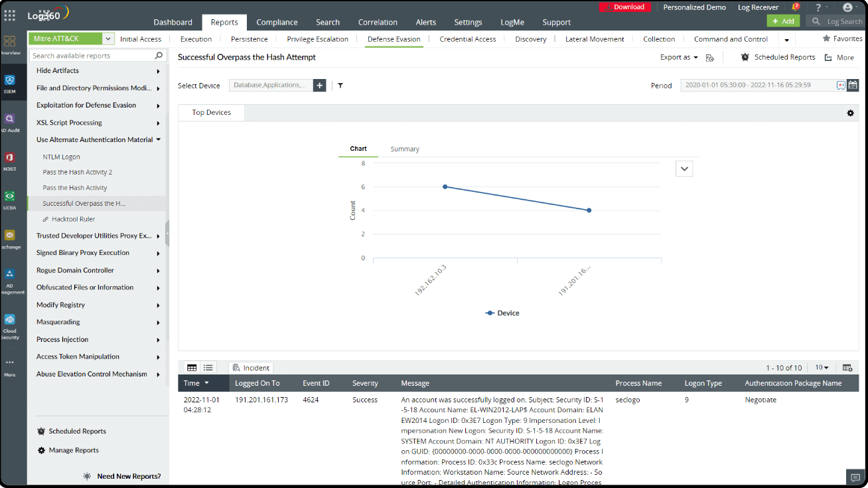Click the Log Search field
The image size is (868, 488).
[x=837, y=21]
